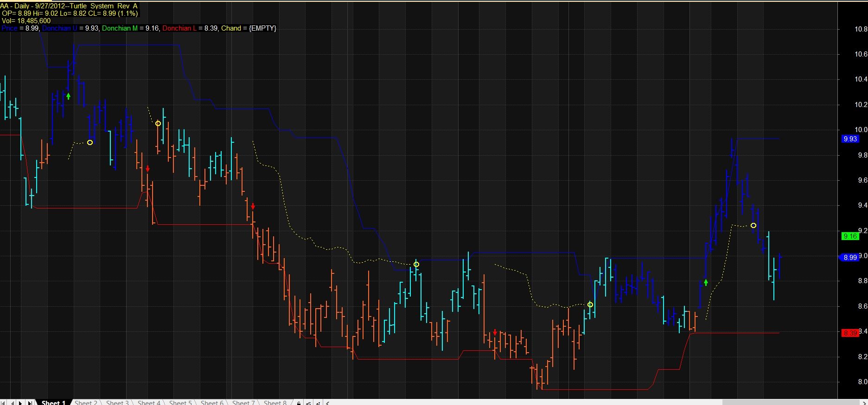The height and width of the screenshot is (405, 868).
Task: Click yellow exit circle near 8.6 level
Action: (x=590, y=304)
